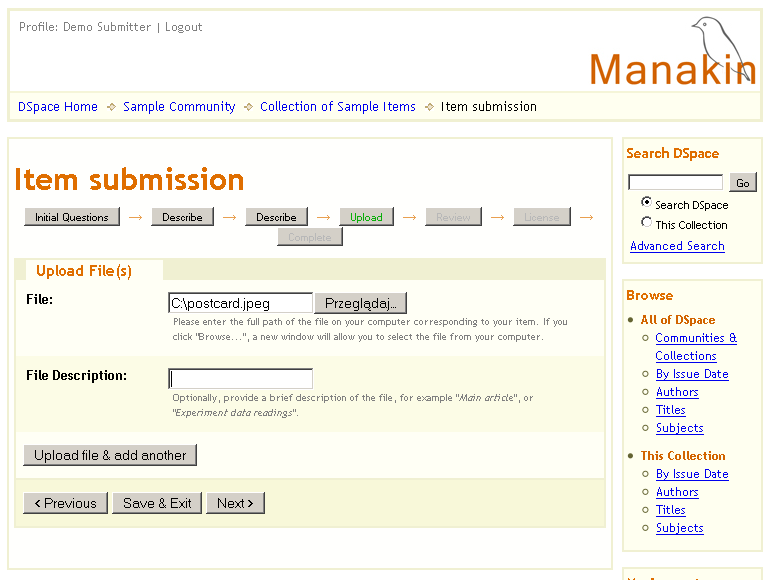Open the Advanced Search link

coord(677,246)
